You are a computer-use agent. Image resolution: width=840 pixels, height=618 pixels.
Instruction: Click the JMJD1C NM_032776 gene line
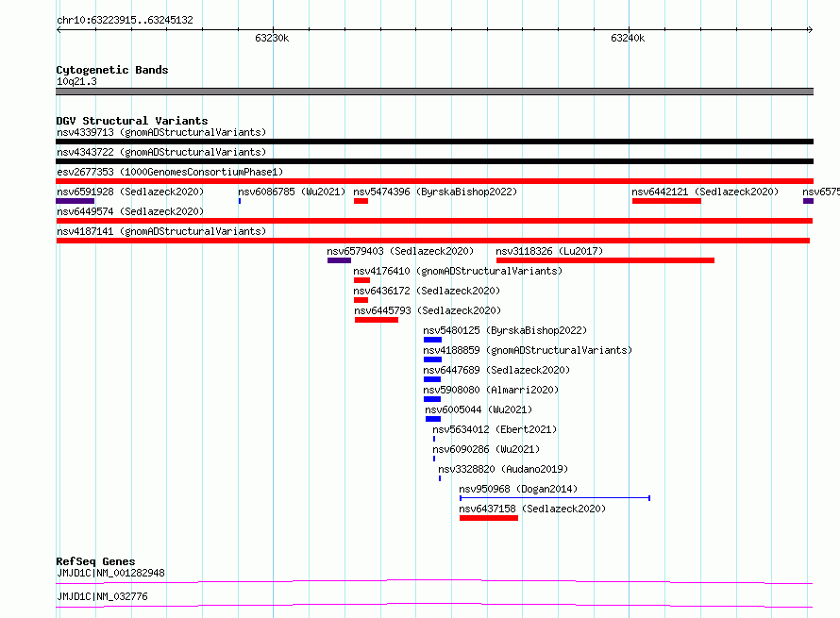pos(434,605)
